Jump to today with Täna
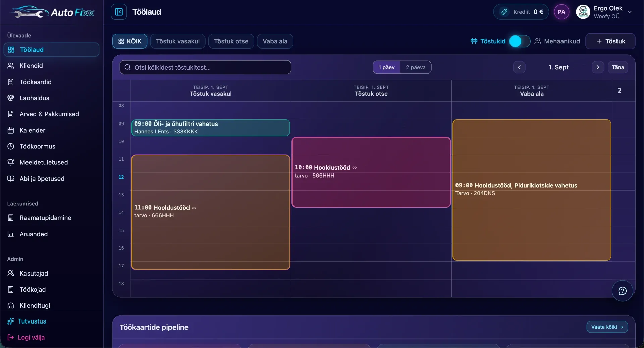 click(618, 67)
